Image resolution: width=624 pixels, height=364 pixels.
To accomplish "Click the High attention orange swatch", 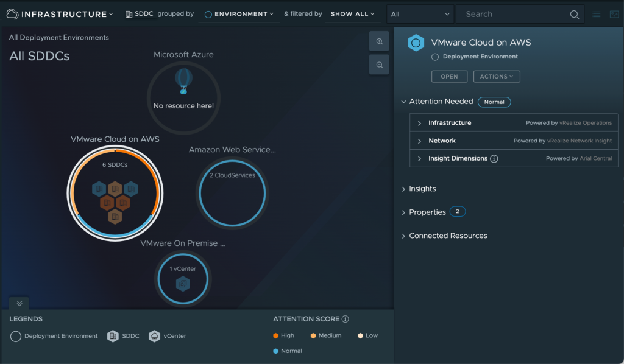I will coord(276,336).
